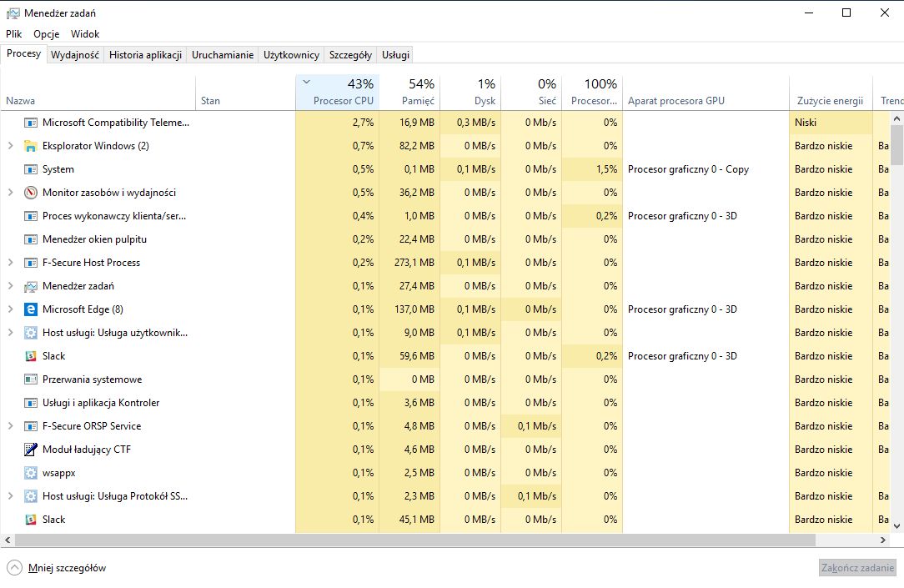The width and height of the screenshot is (904, 588).
Task: Click the 0,3 MB/s disk value
Action: [476, 123]
